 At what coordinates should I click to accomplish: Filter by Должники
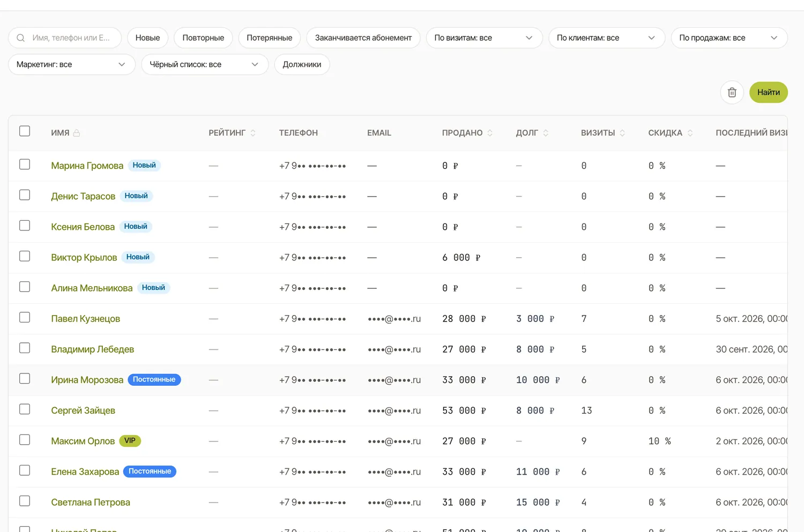tap(302, 64)
